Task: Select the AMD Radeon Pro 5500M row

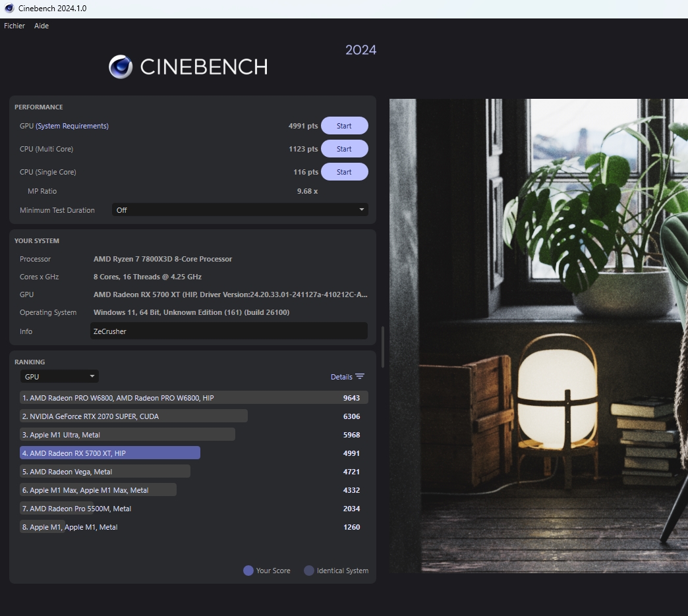Action: click(194, 509)
